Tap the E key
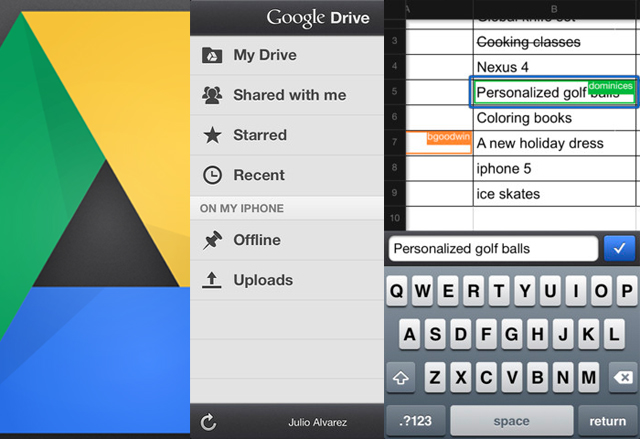640x439 pixels. click(x=448, y=291)
